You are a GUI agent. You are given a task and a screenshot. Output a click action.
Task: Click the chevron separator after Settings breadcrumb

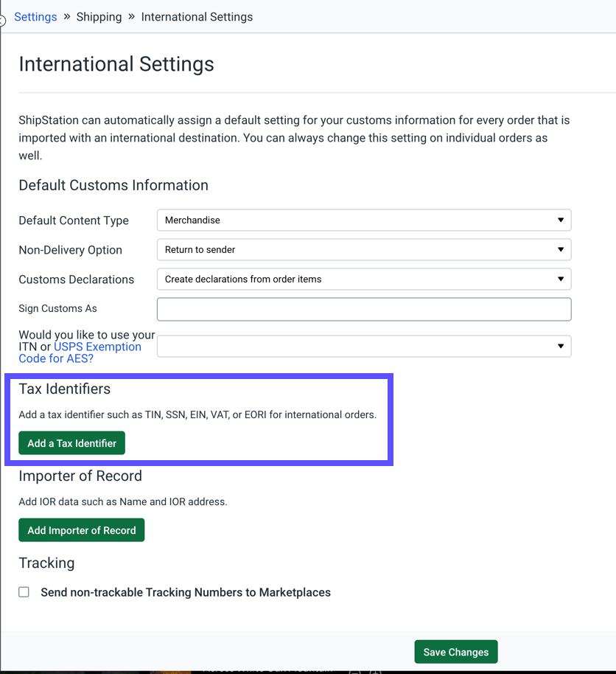tap(66, 16)
